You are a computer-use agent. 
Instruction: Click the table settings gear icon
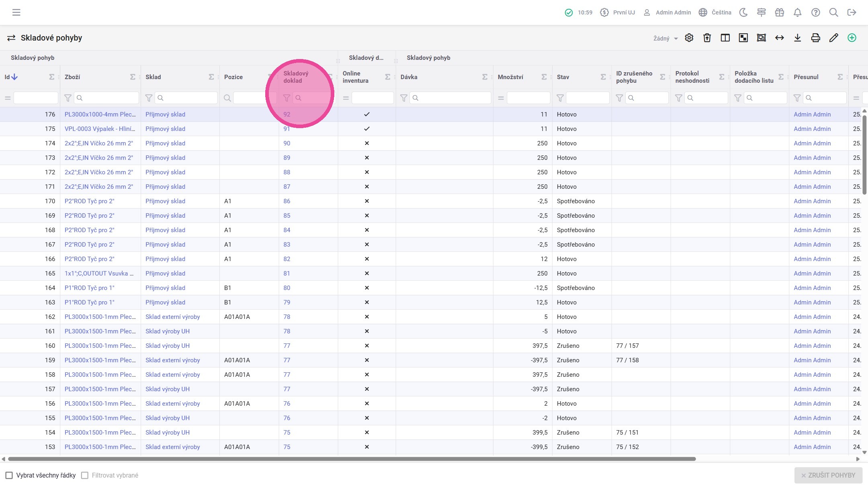point(689,38)
